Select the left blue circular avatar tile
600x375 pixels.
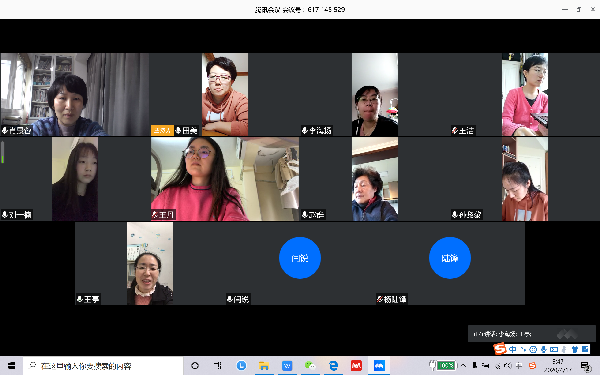pos(300,258)
